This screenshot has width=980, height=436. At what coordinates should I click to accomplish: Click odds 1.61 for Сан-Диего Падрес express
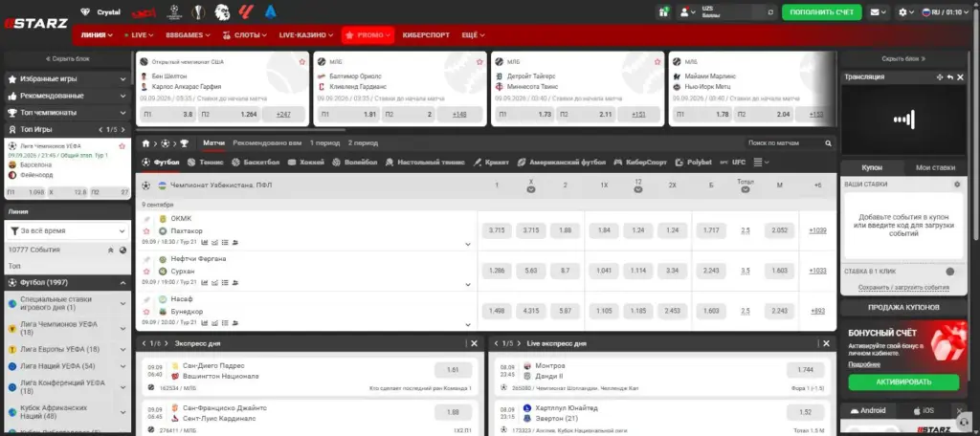pyautogui.click(x=453, y=370)
